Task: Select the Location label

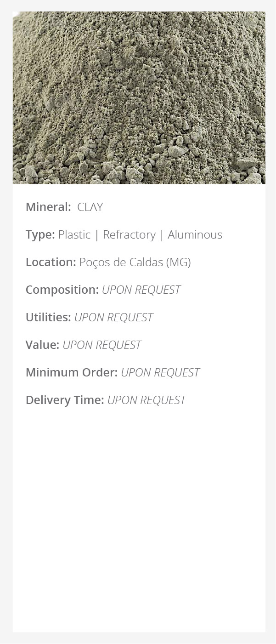Action: pos(51,262)
